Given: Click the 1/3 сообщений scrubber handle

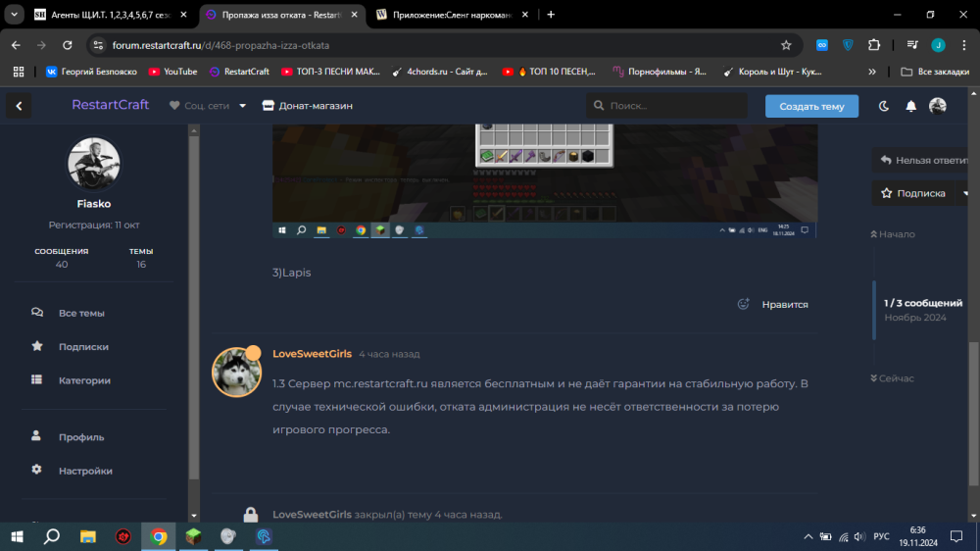Looking at the screenshot, I should point(917,310).
